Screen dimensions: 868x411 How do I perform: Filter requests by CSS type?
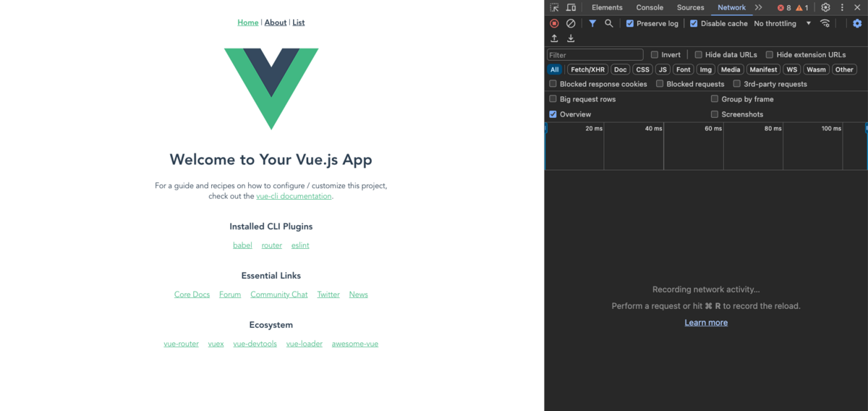(x=642, y=69)
